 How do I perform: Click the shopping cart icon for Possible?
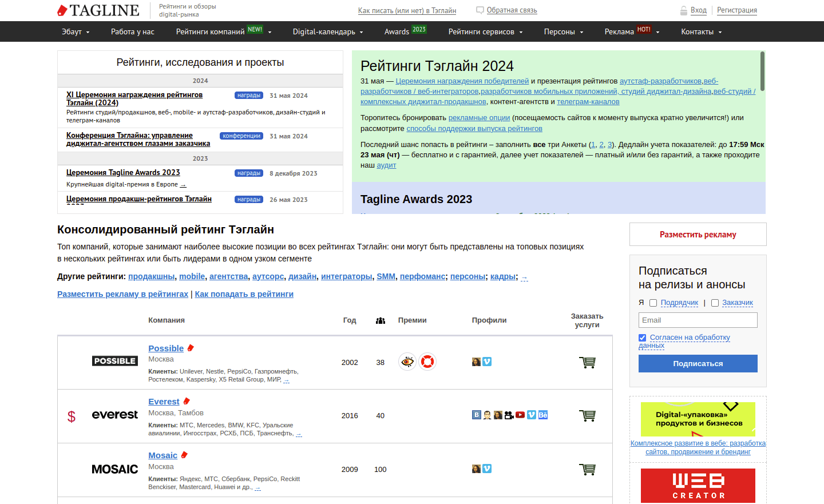[587, 362]
